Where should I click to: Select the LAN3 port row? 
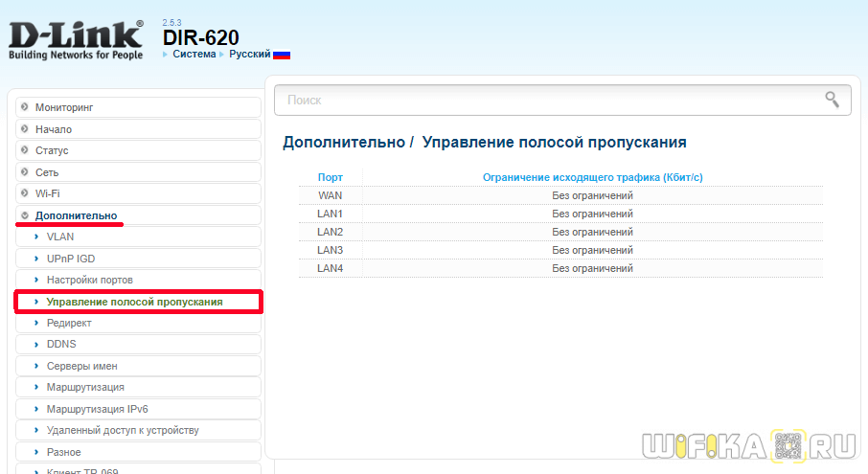[x=560, y=250]
